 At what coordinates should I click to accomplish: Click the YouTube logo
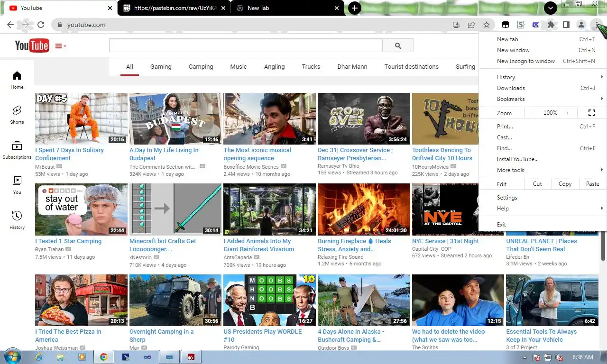click(x=32, y=45)
